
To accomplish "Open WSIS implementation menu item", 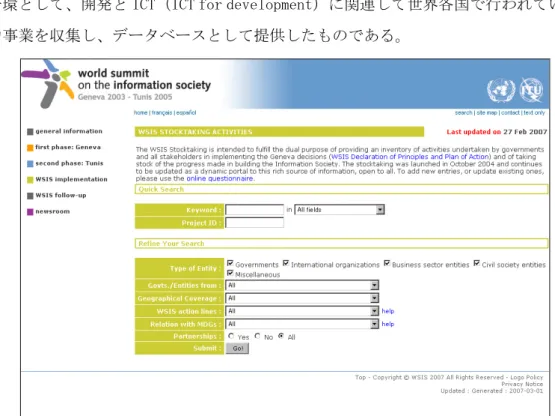I will (x=71, y=179).
